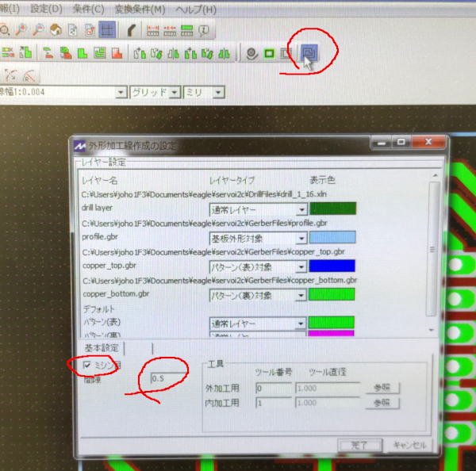Click the green shape with arrow icon
Image resolution: width=476 pixels, height=471 pixels.
[x=25, y=52]
